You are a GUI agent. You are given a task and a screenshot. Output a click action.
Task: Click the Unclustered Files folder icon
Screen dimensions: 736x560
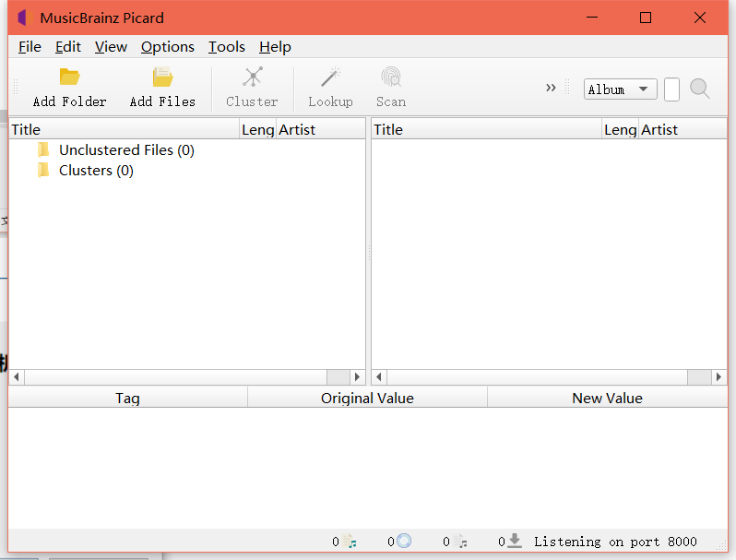point(43,149)
